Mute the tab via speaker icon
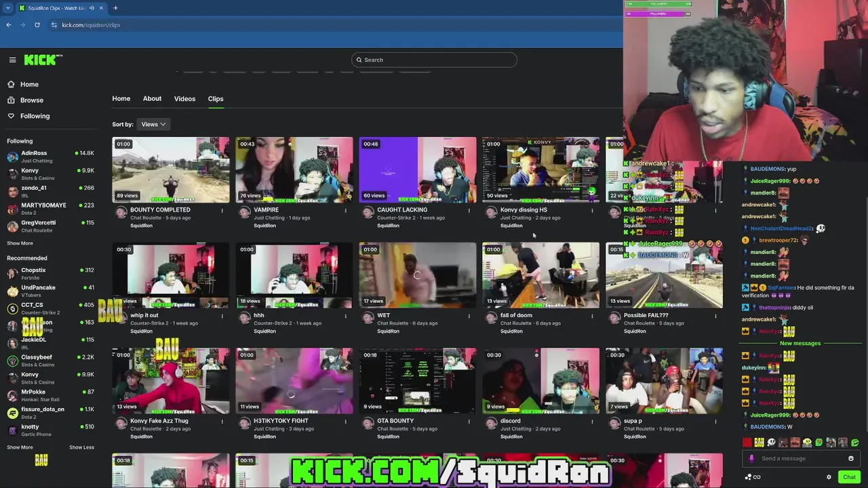868x488 pixels. (92, 8)
